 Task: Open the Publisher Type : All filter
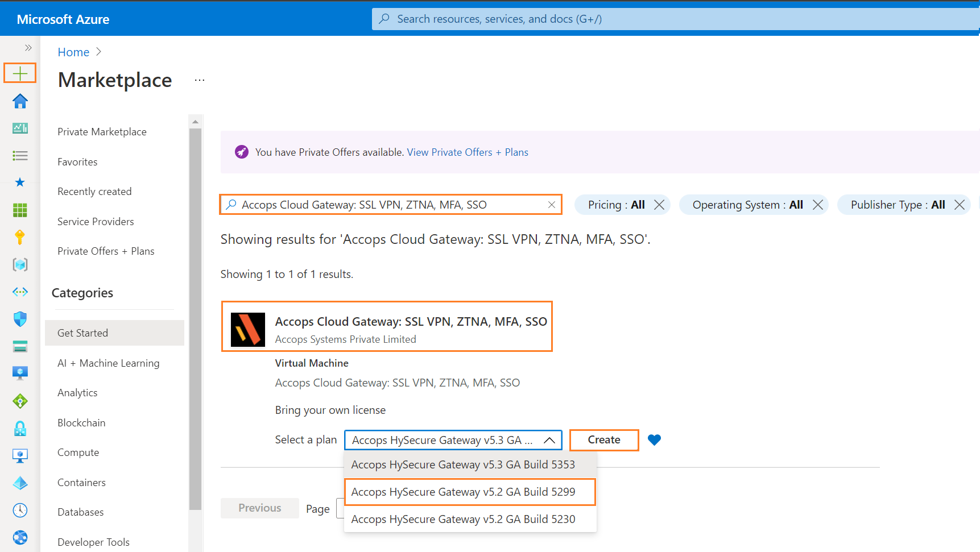point(898,205)
